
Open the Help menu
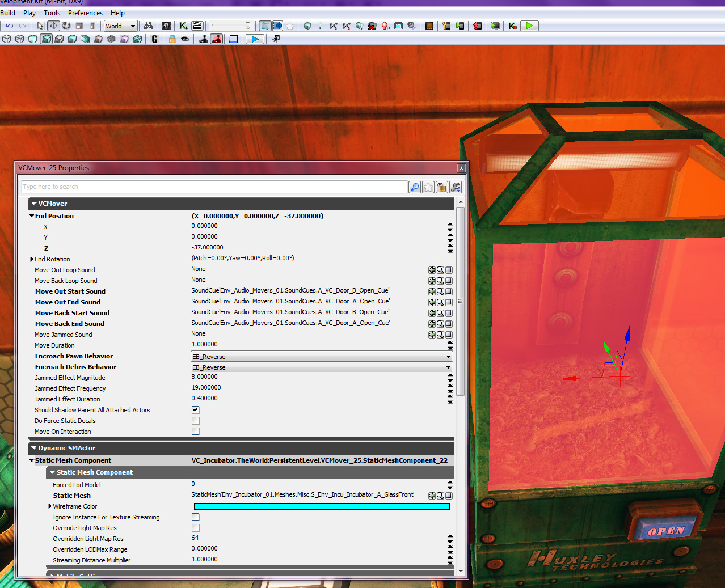click(117, 13)
